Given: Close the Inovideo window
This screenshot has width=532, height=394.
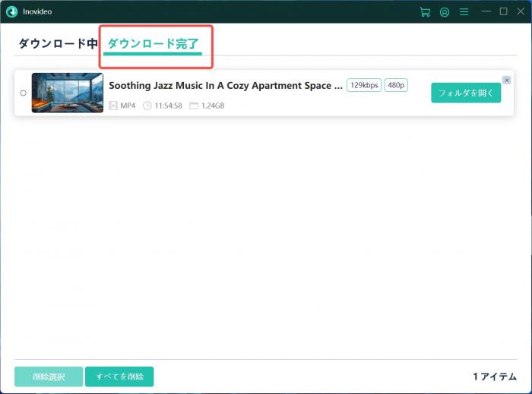Looking at the screenshot, I should [521, 11].
